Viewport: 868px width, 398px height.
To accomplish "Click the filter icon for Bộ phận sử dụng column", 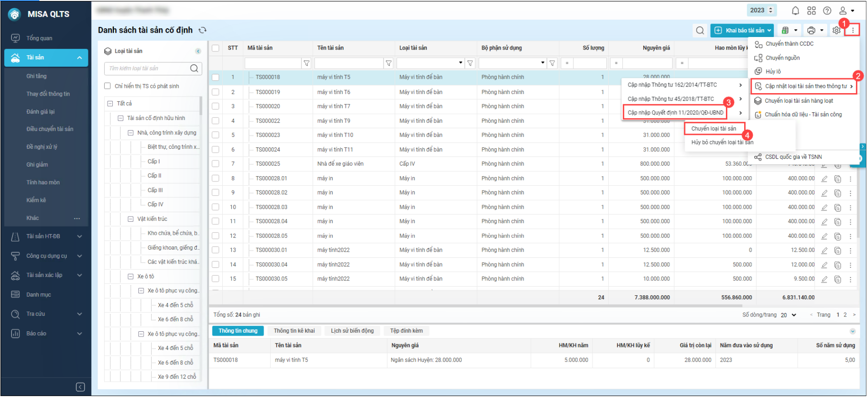I will point(553,63).
